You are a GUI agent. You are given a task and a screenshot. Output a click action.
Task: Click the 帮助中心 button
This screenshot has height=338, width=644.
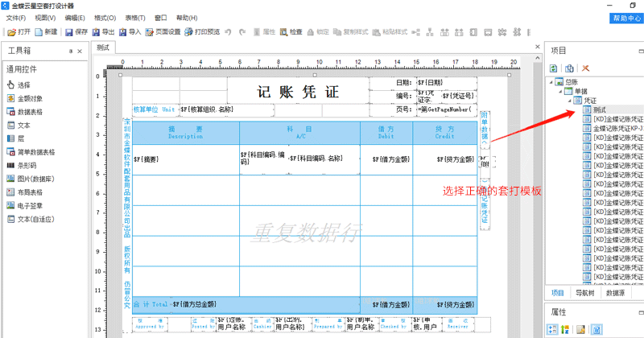coord(627,18)
